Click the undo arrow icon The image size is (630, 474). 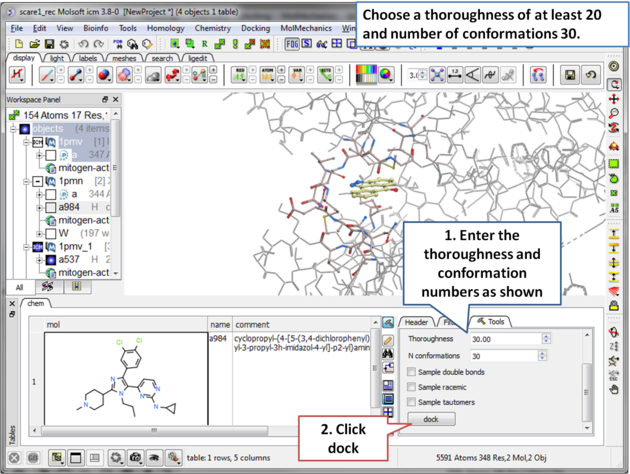84,44
